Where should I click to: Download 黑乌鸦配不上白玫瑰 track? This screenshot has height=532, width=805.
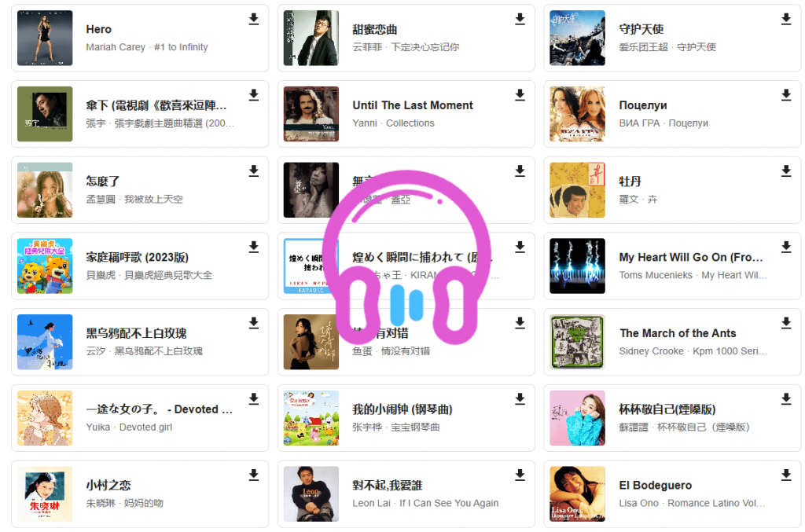[x=254, y=323]
